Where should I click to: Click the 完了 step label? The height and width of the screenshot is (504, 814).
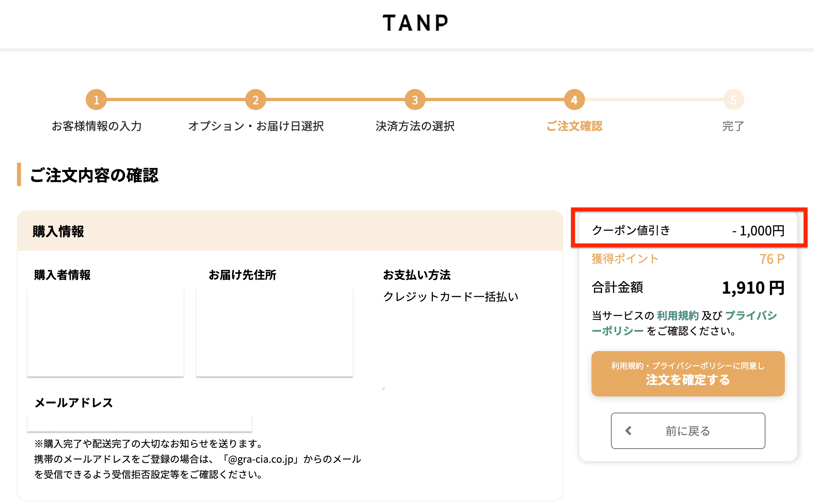(733, 126)
